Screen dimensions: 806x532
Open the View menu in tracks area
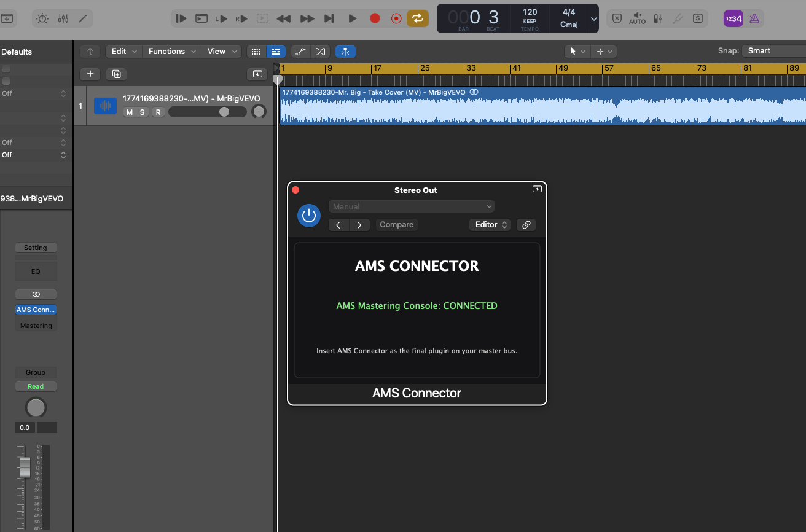(x=221, y=52)
